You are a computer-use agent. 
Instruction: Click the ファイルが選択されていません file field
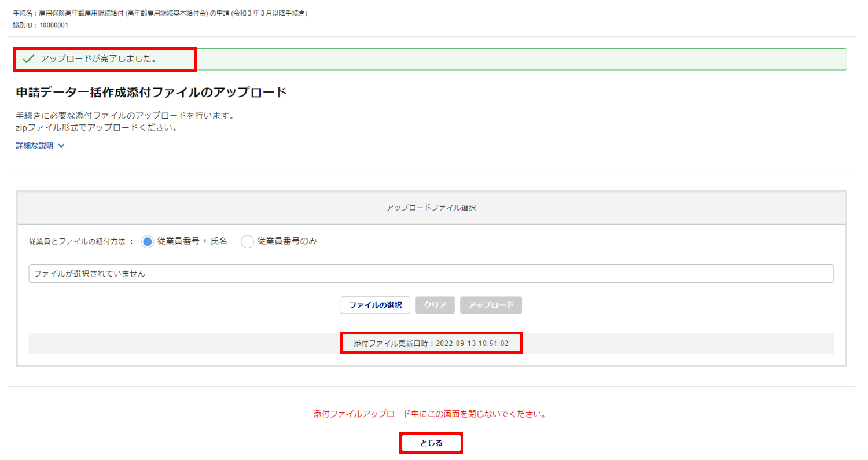pos(431,274)
